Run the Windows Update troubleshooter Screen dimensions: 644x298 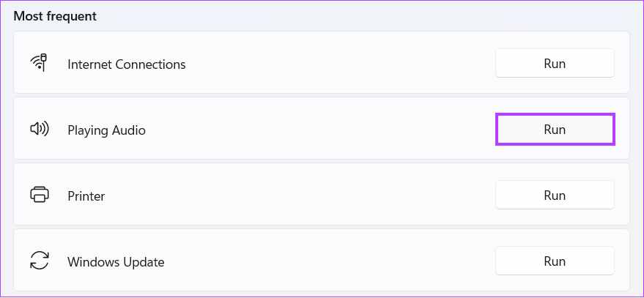[x=555, y=261]
